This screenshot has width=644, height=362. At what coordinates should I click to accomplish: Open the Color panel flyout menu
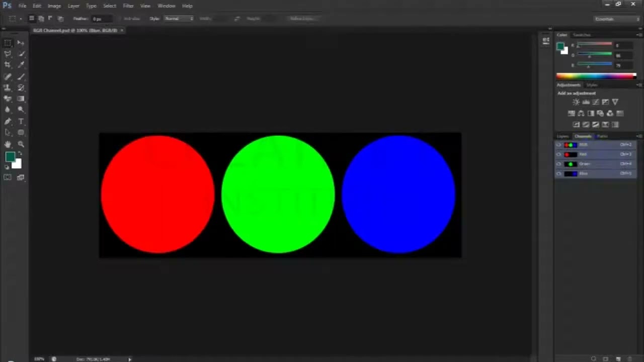click(x=639, y=35)
